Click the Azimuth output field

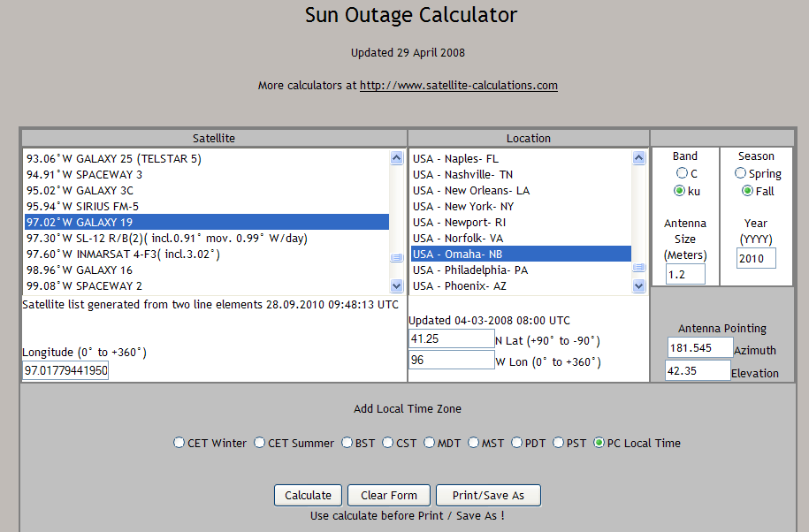(x=700, y=348)
